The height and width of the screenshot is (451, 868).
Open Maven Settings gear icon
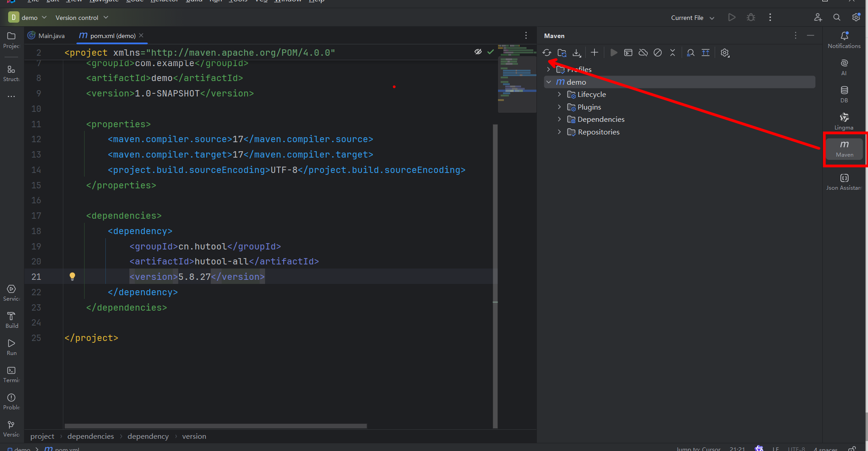point(725,53)
